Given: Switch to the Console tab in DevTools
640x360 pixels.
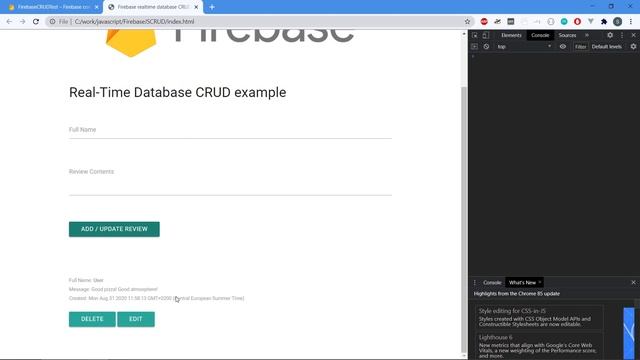Looking at the screenshot, I should [x=540, y=36].
